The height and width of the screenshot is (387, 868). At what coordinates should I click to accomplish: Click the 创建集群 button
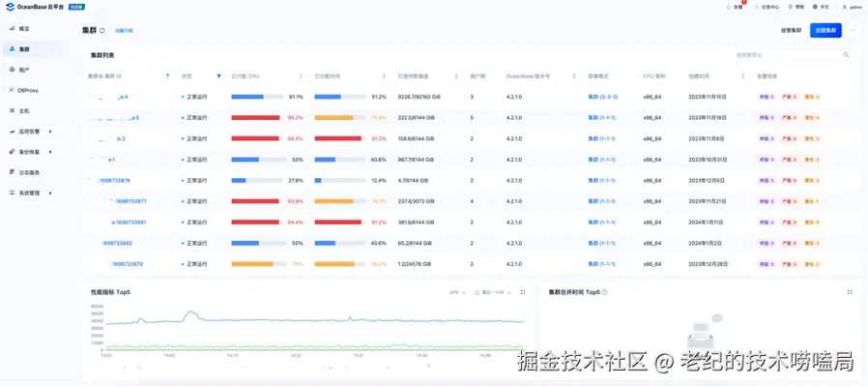[x=825, y=31]
